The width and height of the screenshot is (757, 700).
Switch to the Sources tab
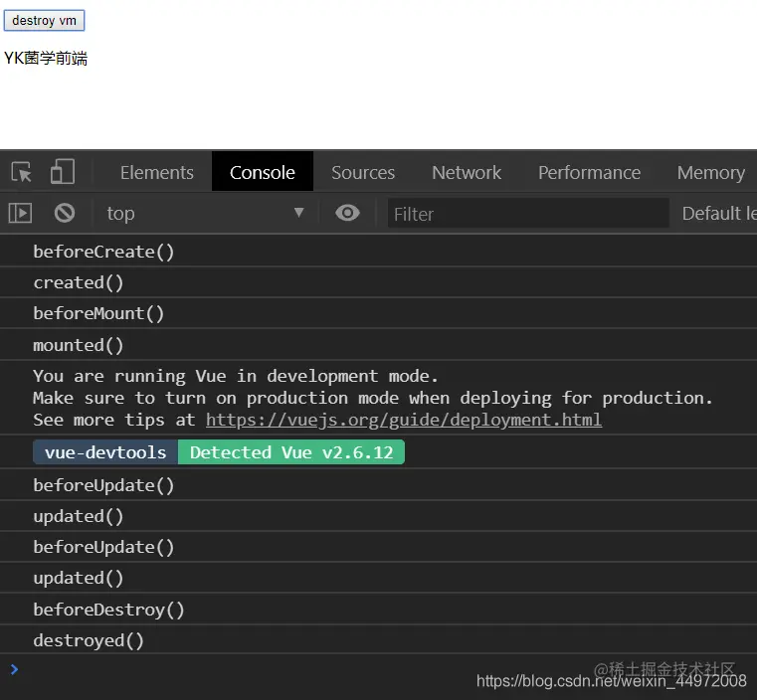click(x=363, y=172)
